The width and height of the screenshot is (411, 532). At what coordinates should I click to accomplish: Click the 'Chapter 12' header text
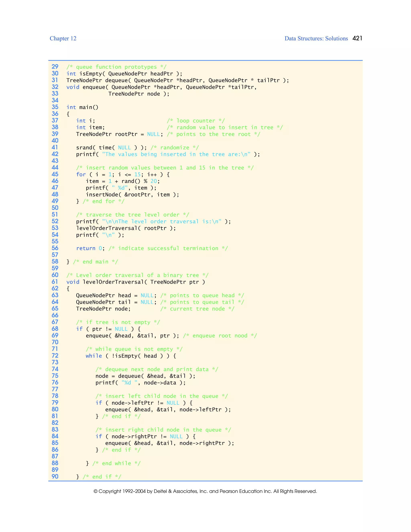coord(63,39)
